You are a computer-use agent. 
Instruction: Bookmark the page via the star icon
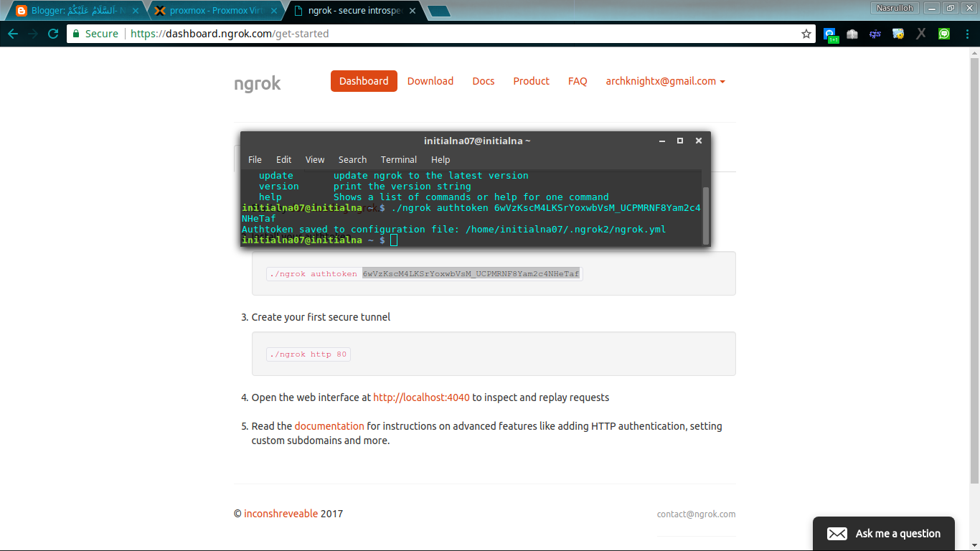(806, 33)
